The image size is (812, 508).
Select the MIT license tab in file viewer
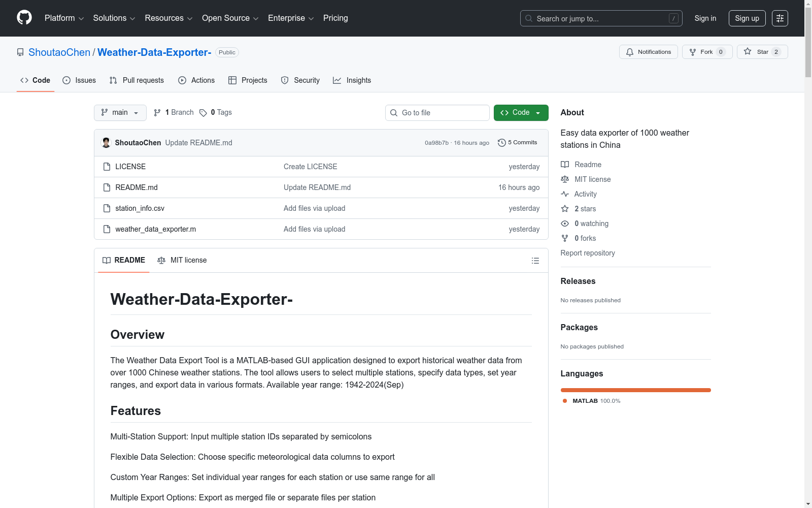pyautogui.click(x=182, y=261)
